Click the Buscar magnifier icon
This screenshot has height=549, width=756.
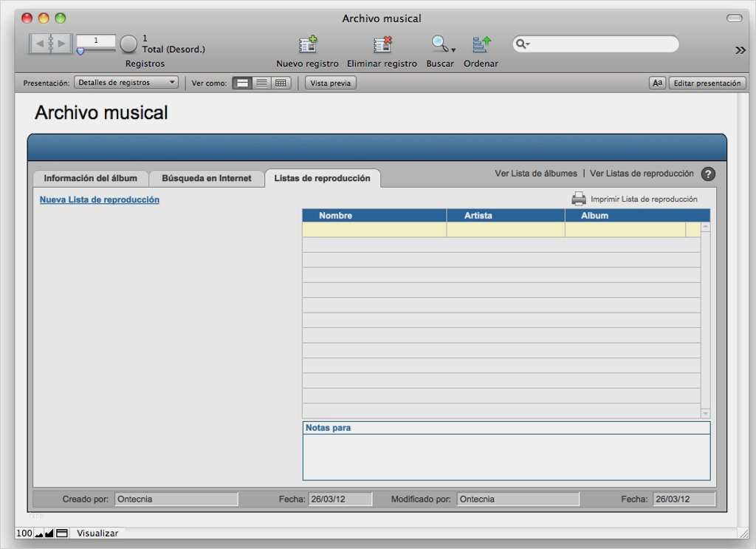click(439, 44)
